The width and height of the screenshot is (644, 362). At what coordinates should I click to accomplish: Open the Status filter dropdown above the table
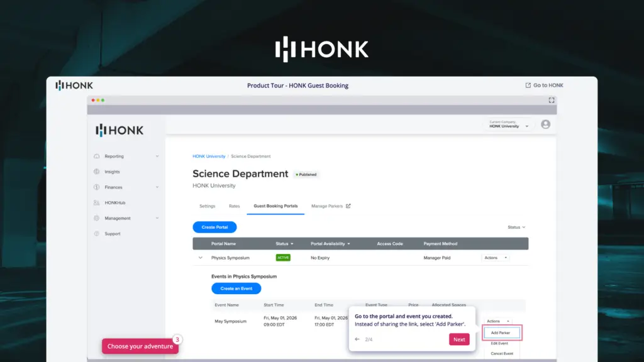point(516,228)
